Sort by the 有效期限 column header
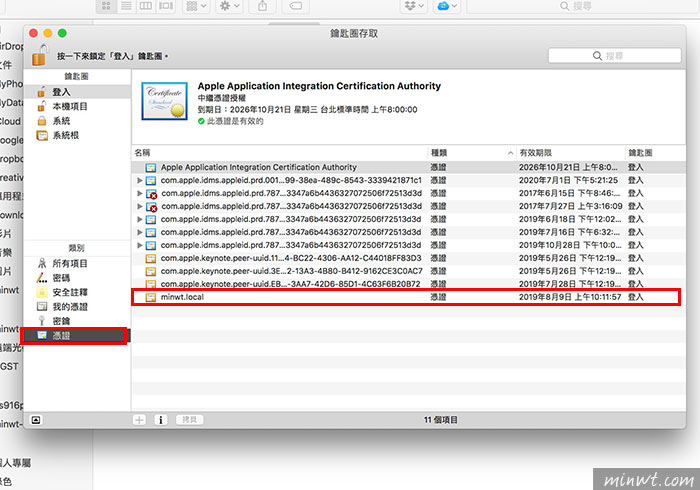 570,153
